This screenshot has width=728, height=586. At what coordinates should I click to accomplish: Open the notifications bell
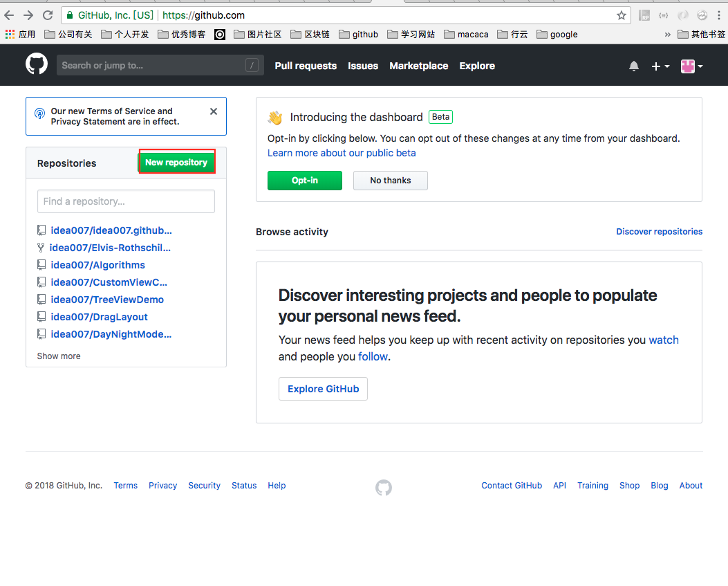click(x=634, y=66)
